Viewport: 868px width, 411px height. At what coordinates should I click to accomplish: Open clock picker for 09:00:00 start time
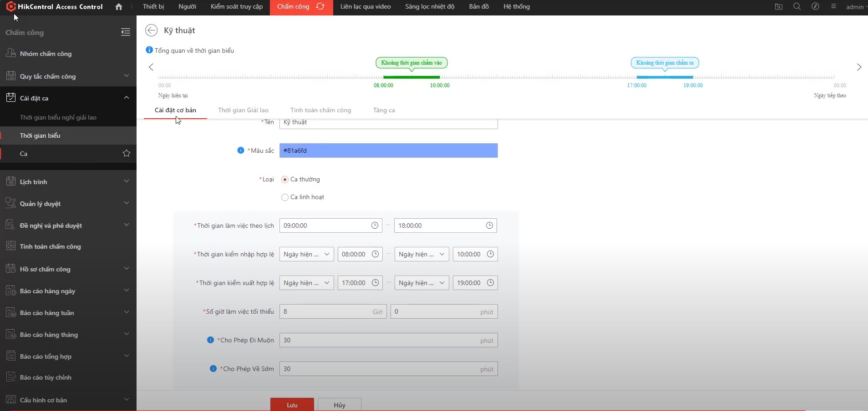coord(375,226)
